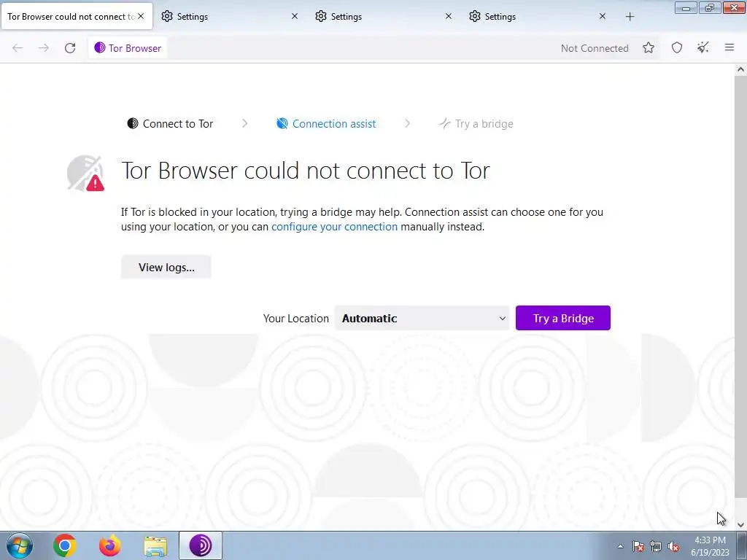Click the Tor Browser onion identity icon
747x560 pixels.
click(99, 47)
